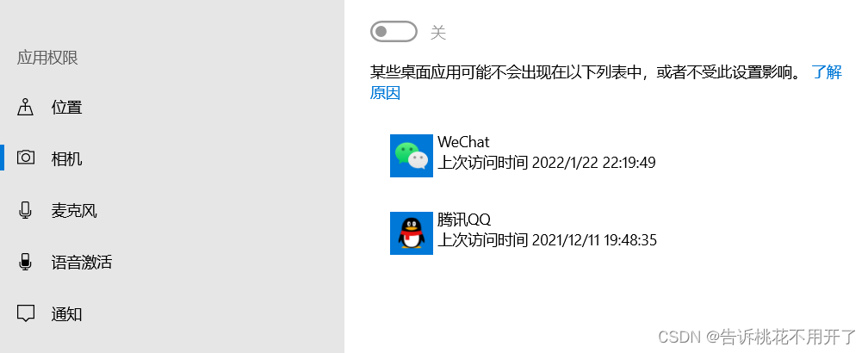Click WeChat's last access time 2022/1/22
This screenshot has height=353, width=868.
coord(546,163)
